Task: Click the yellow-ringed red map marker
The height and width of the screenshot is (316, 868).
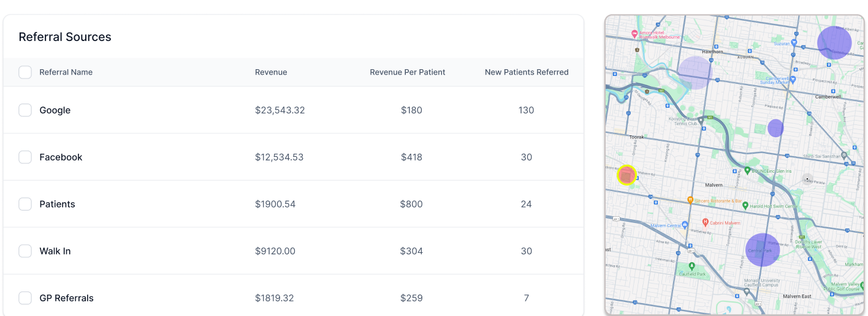Action: (626, 175)
